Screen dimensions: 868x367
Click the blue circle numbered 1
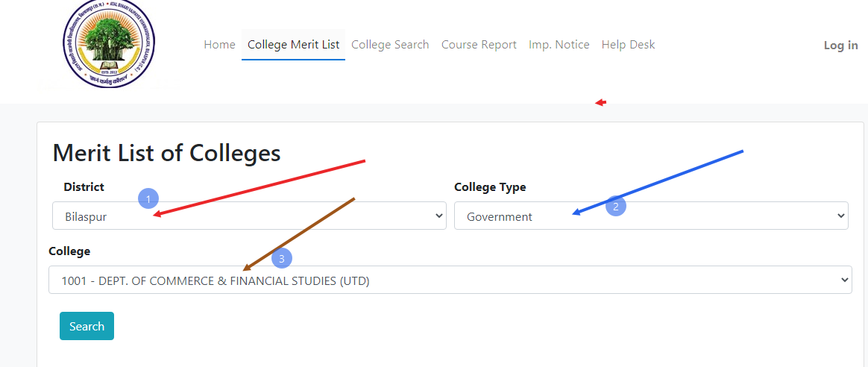point(148,198)
